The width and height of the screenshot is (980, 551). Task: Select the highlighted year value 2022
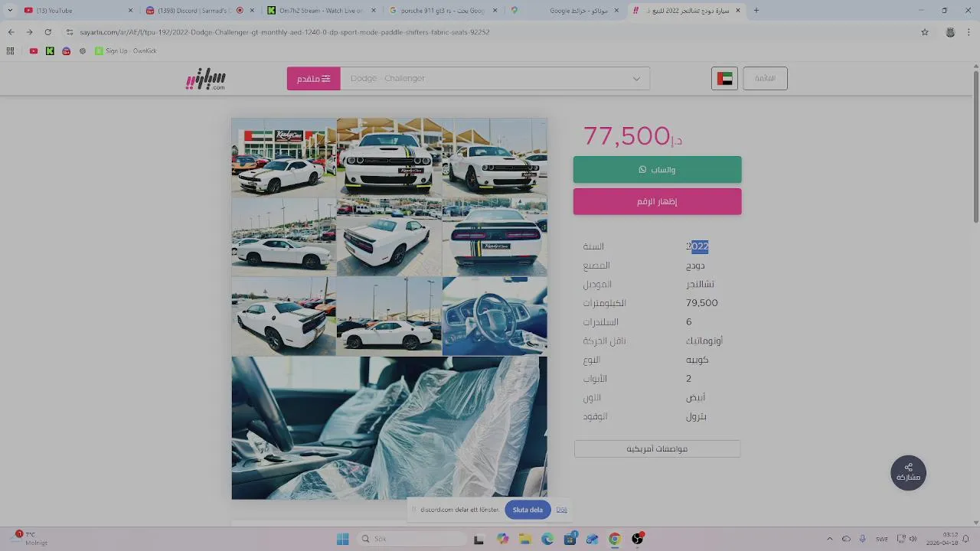[x=697, y=246]
